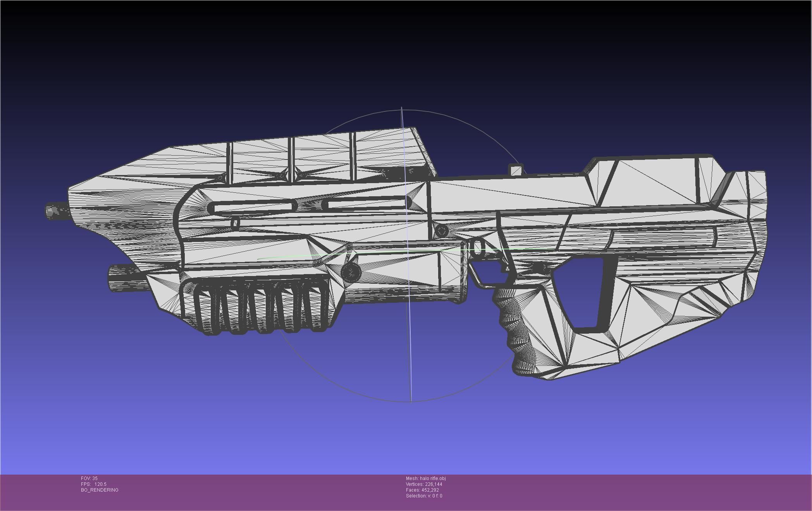Click the 'FOV: 35' status text
812x511 pixels.
click(x=89, y=478)
